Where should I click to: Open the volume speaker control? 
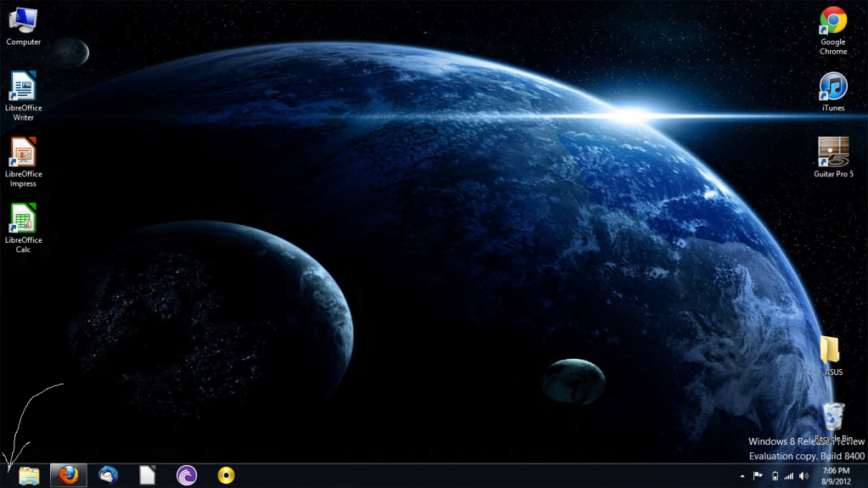(804, 476)
